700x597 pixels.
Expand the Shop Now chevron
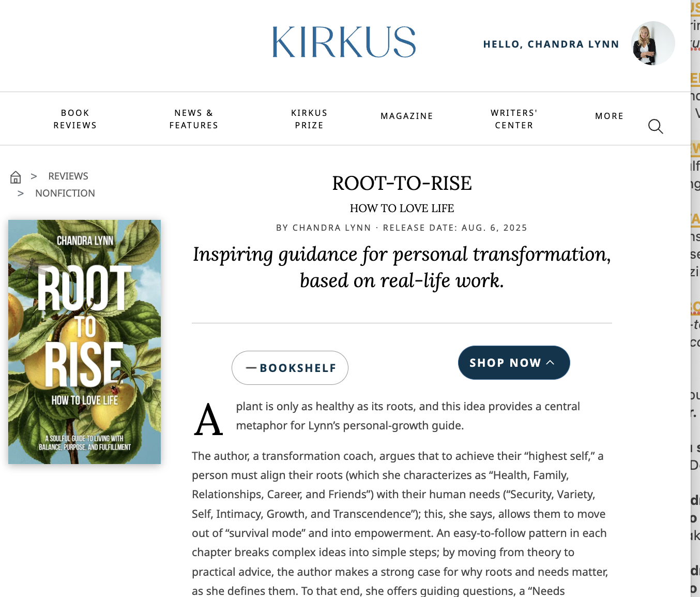[551, 363]
